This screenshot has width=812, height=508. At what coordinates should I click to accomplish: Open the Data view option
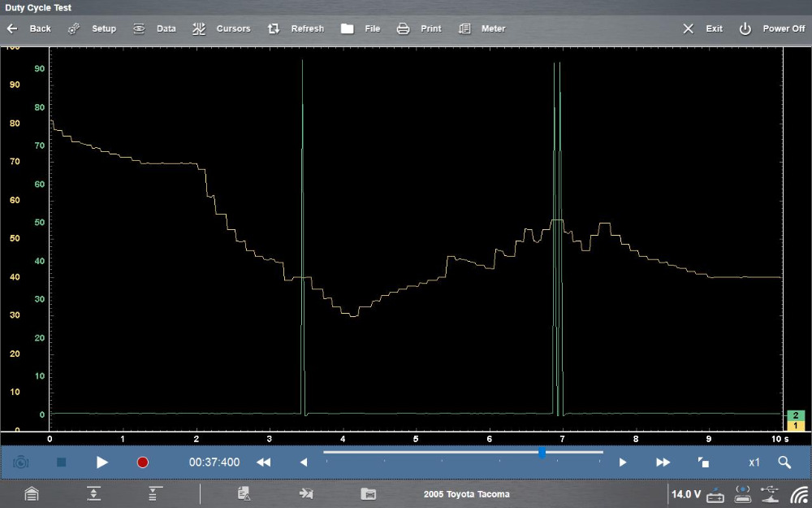click(x=154, y=28)
